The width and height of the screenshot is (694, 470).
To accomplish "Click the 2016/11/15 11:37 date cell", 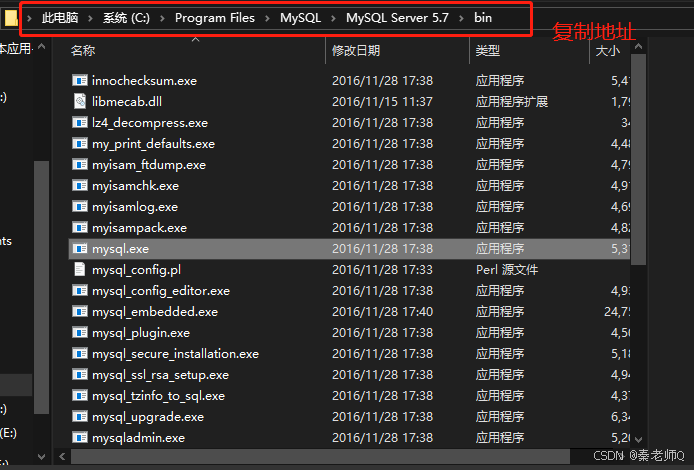I will point(382,101).
